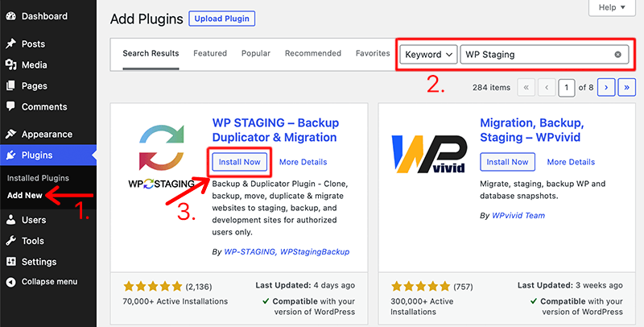Click the Media icon in sidebar
Image resolution: width=644 pixels, height=327 pixels.
click(11, 65)
